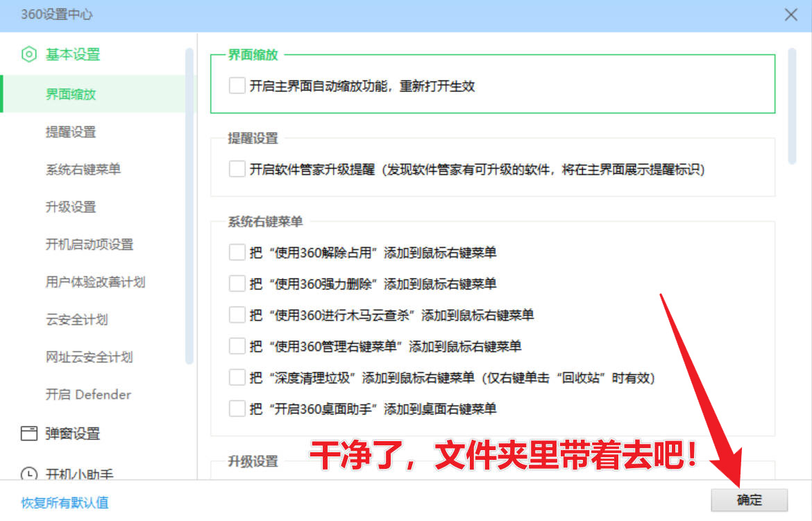The width and height of the screenshot is (812, 521).
Task: Click the 确定 button
Action: point(750,500)
